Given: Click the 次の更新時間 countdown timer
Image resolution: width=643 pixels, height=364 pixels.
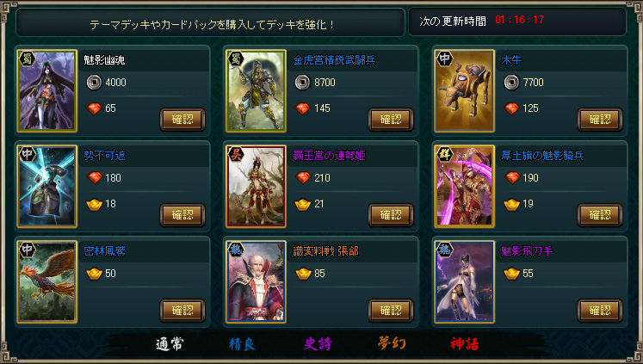Looking at the screenshot, I should tap(519, 20).
